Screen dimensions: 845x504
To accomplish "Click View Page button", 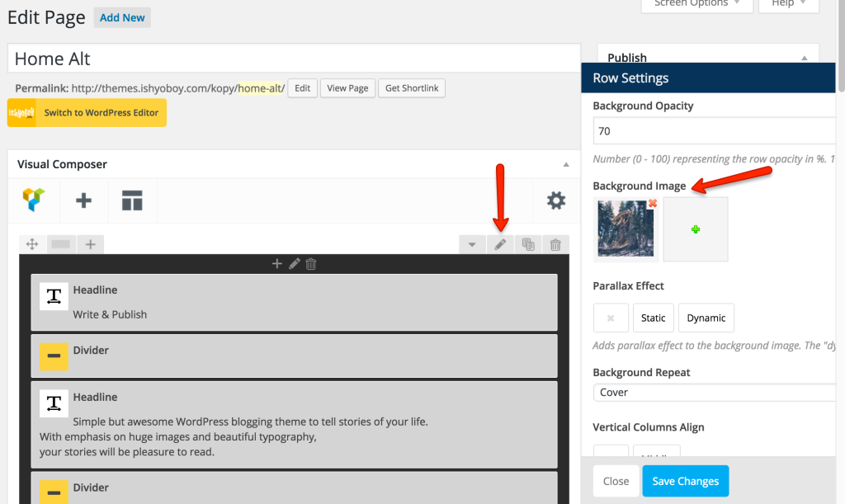I will 347,88.
